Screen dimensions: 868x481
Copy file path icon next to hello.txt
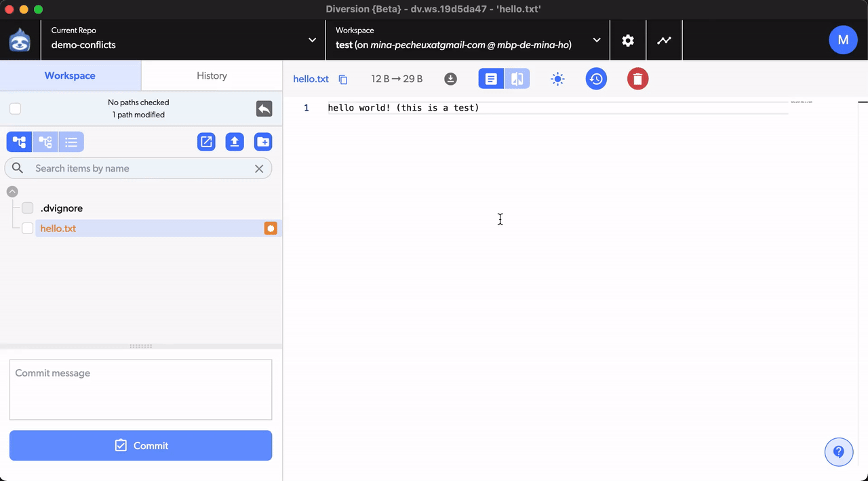pyautogui.click(x=343, y=79)
